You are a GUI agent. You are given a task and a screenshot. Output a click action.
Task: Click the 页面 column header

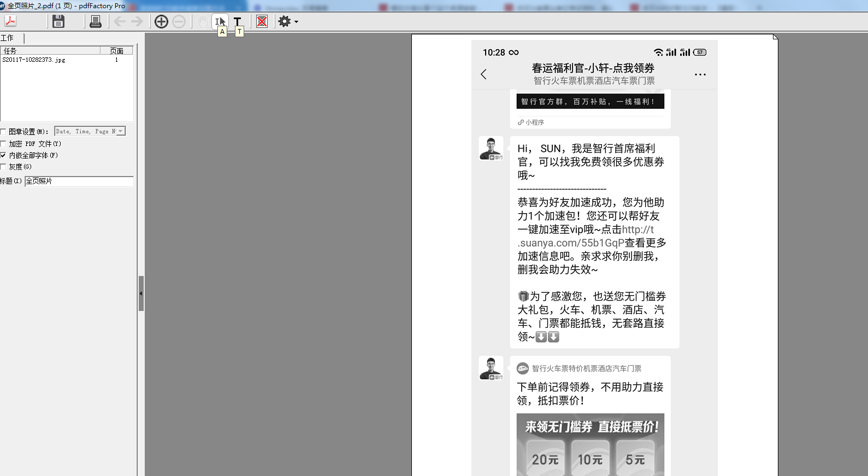point(117,50)
